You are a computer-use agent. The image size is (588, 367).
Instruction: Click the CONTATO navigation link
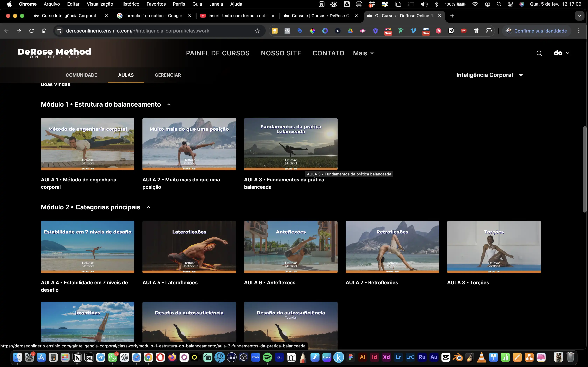(x=328, y=53)
